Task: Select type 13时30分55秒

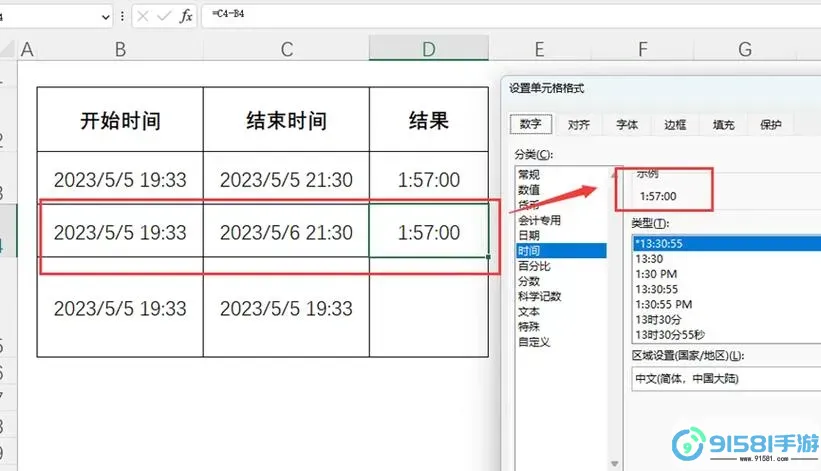Action: tap(727, 334)
